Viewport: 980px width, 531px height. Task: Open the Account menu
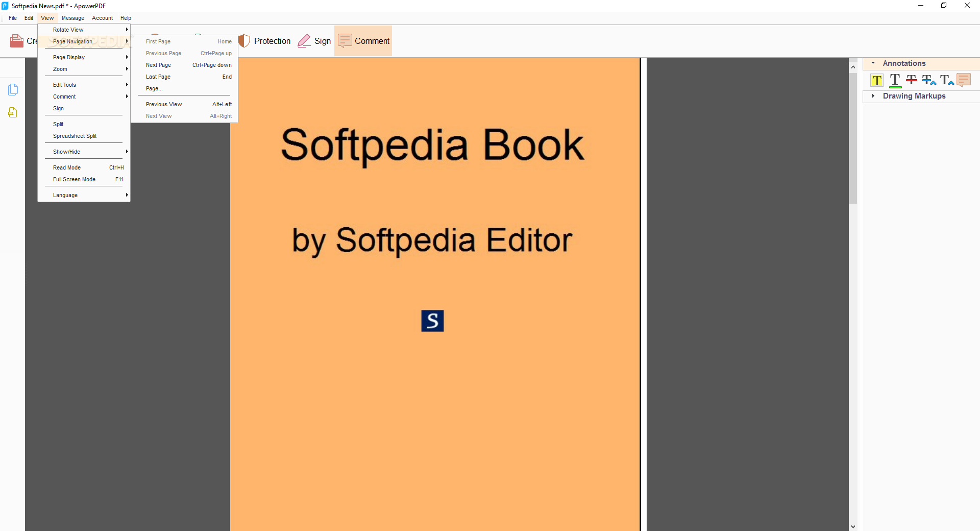[x=102, y=18]
